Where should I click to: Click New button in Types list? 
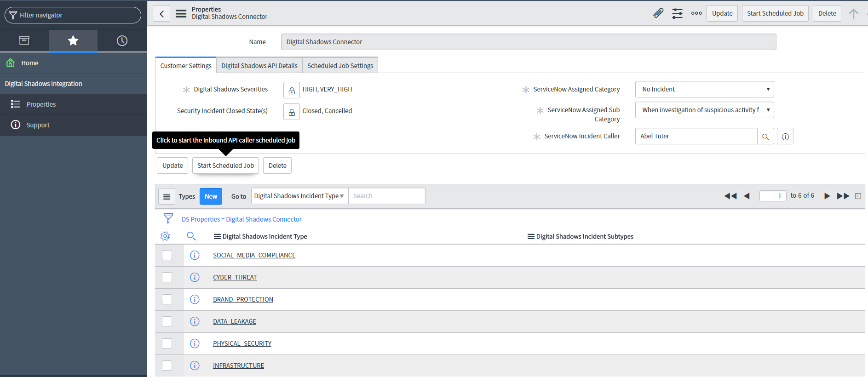[x=211, y=196]
